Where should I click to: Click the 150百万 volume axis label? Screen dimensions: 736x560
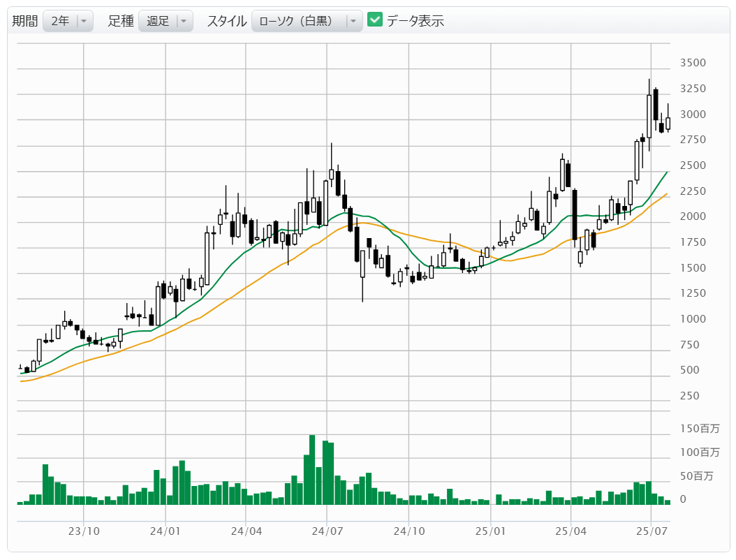700,429
